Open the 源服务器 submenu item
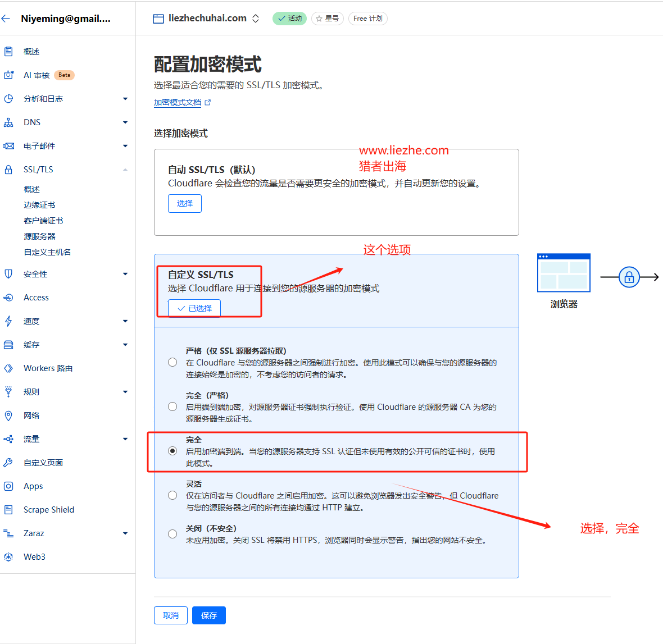 point(40,236)
